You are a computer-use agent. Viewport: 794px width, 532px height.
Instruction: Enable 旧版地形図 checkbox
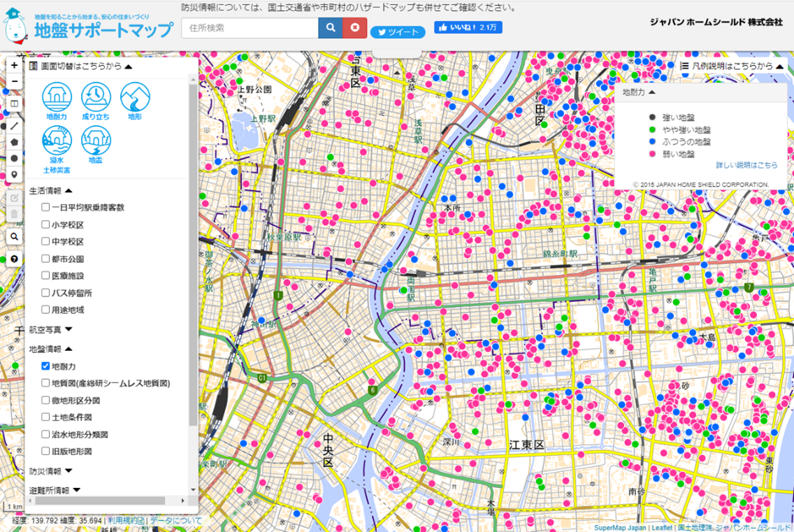coord(45,451)
